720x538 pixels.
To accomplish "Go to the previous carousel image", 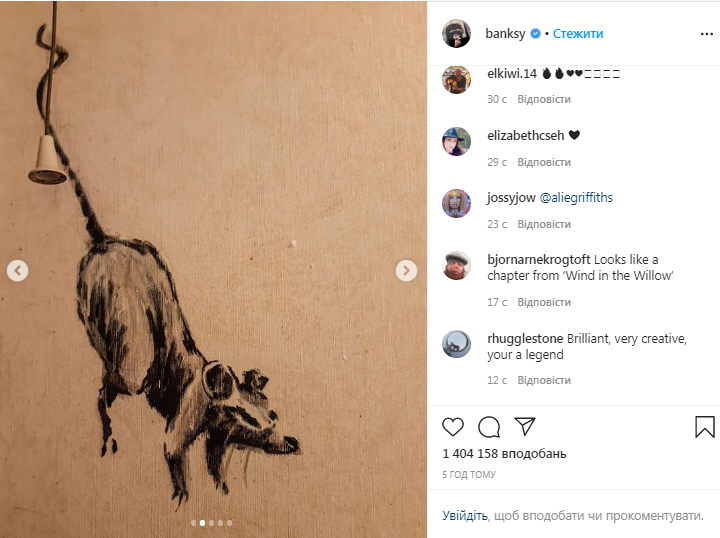I will 17,270.
